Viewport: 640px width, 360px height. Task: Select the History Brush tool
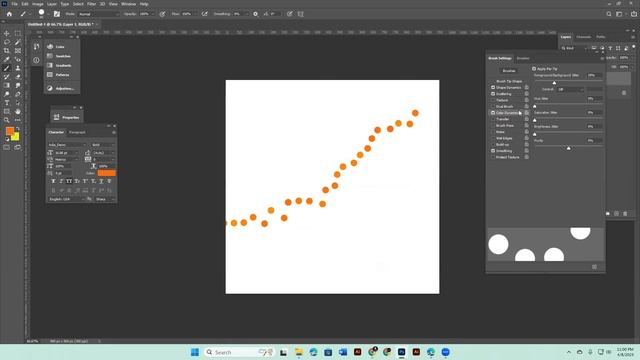7,77
